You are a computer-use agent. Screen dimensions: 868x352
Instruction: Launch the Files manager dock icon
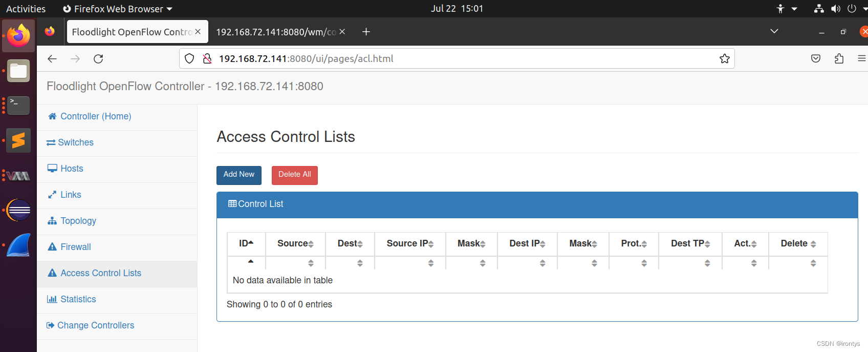pyautogui.click(x=18, y=71)
